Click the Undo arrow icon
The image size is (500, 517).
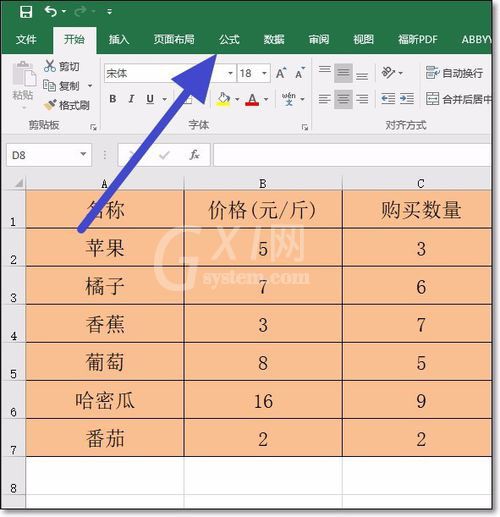[x=51, y=12]
